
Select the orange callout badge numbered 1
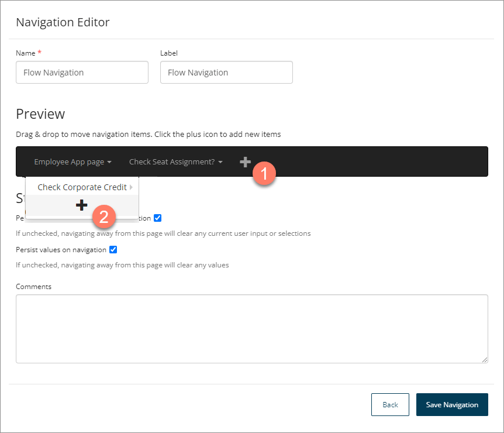tap(264, 173)
